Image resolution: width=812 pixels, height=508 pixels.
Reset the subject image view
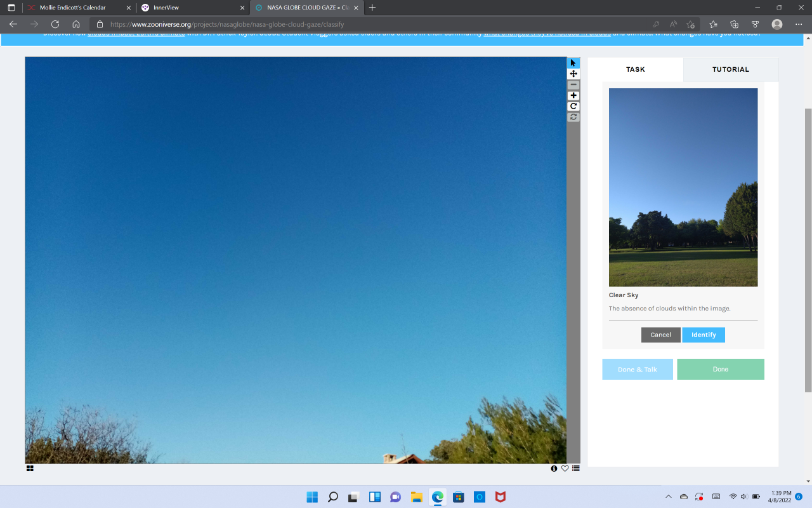[573, 117]
